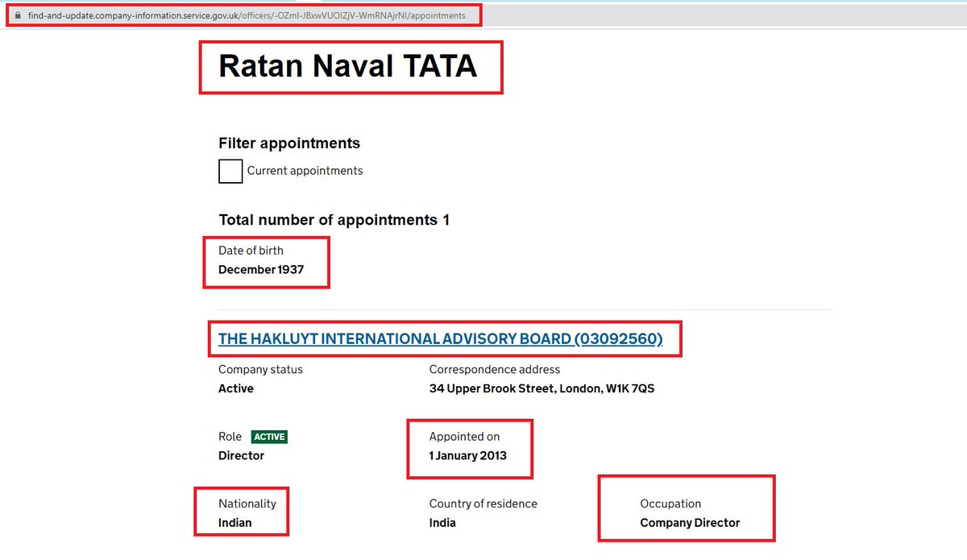967x560 pixels.
Task: Select the 34 Upper Brook Street address
Action: (542, 388)
